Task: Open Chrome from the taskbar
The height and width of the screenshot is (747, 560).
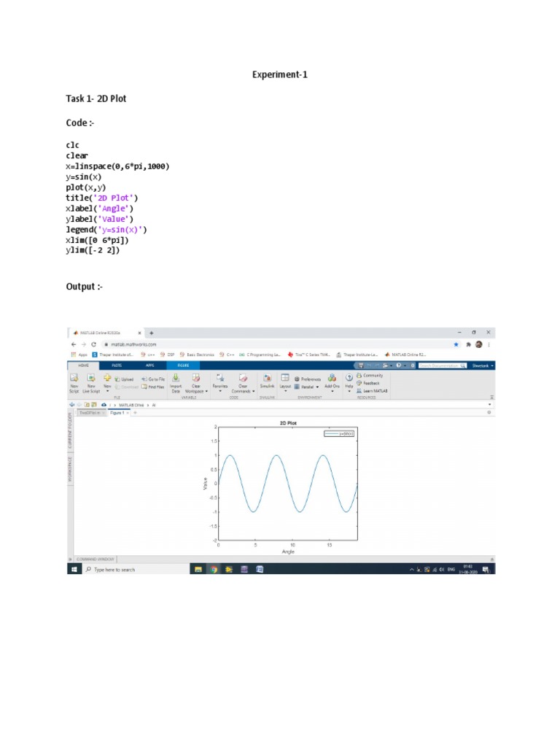Action: (214, 569)
